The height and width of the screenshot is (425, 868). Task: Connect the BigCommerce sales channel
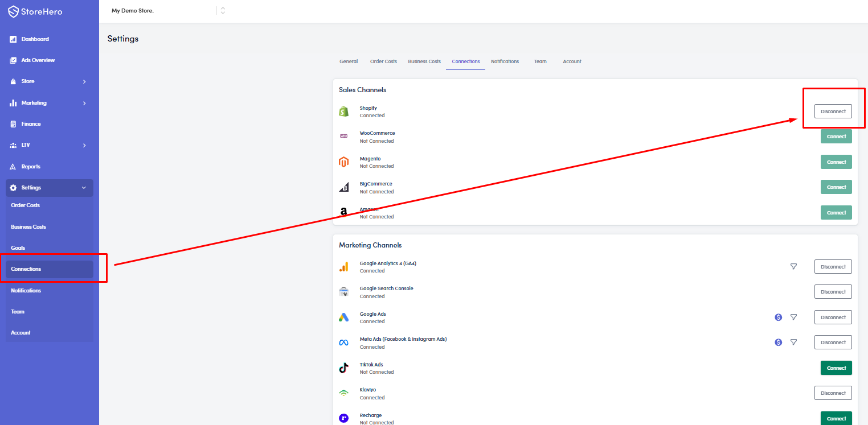coord(836,187)
